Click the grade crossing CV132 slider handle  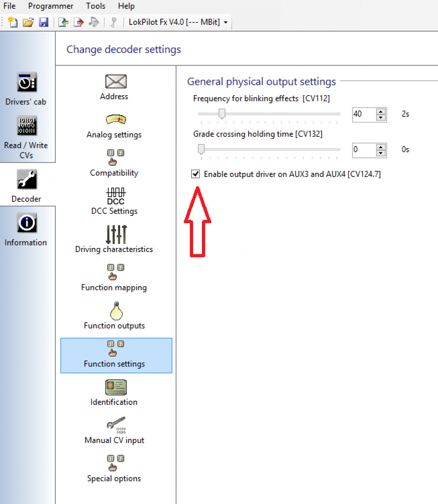point(201,149)
